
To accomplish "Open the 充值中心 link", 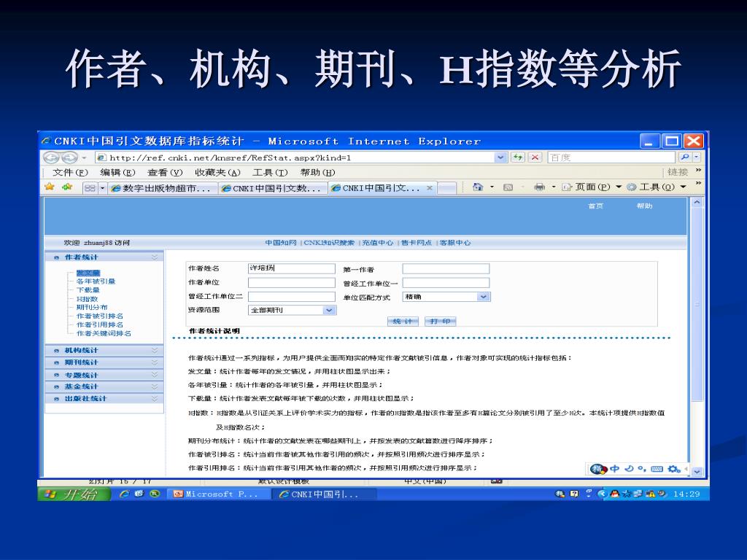I will pos(378,242).
